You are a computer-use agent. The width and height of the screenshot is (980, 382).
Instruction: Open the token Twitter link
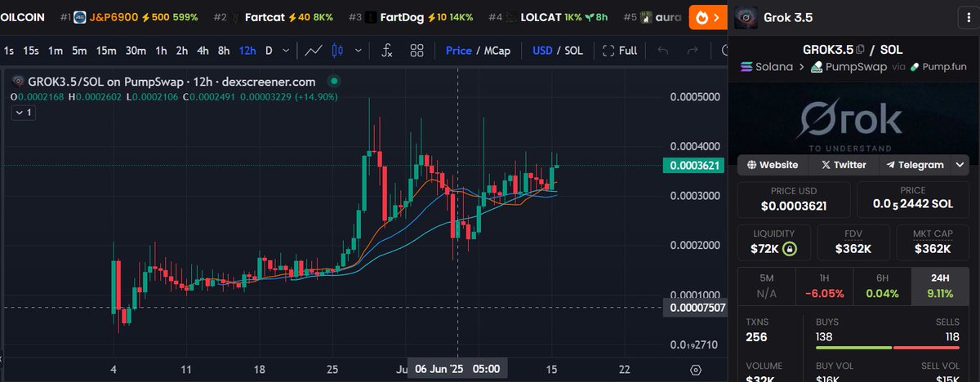[844, 165]
